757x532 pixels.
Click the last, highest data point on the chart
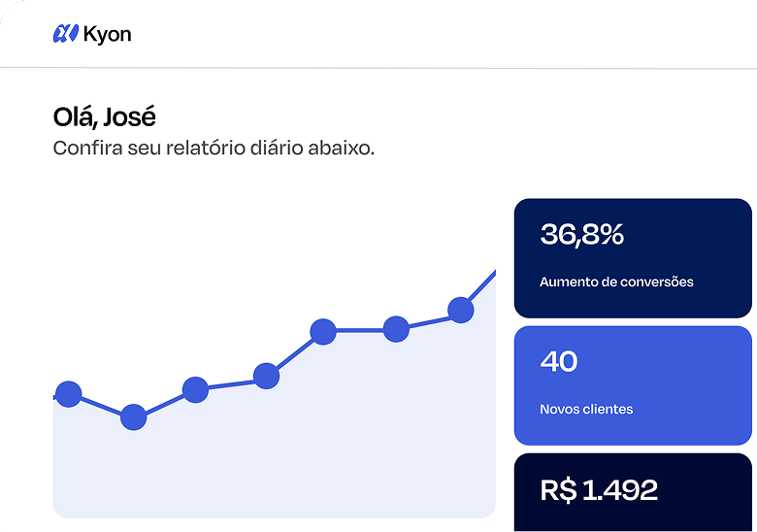tap(460, 311)
